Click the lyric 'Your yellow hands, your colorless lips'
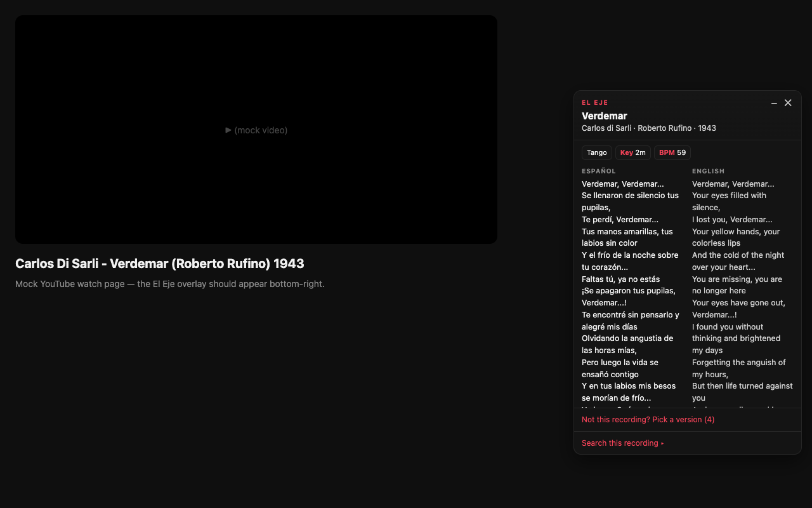Viewport: 812px width, 508px height. coord(736,237)
